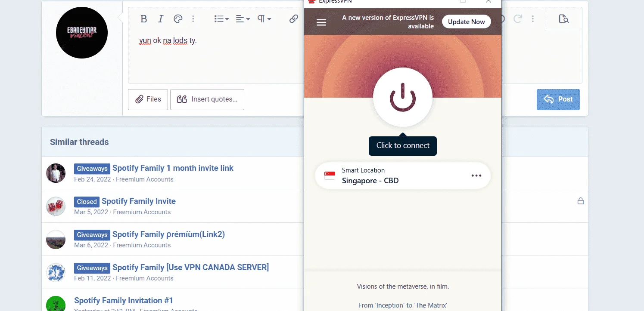Toggle bold formatting in the reply editor

click(144, 19)
